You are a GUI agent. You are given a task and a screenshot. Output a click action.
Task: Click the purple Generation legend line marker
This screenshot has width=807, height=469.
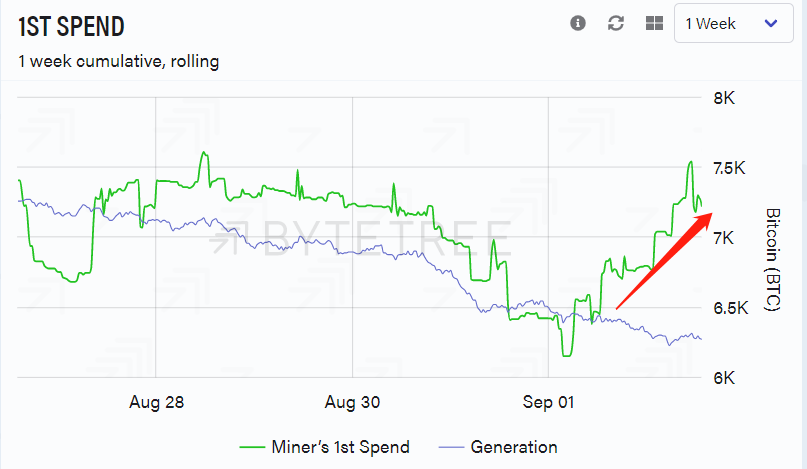click(x=446, y=447)
